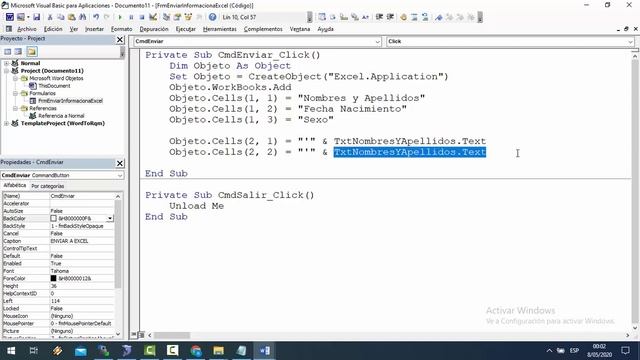Click the BackColor white color swatch
The image size is (640, 360).
(53, 218)
